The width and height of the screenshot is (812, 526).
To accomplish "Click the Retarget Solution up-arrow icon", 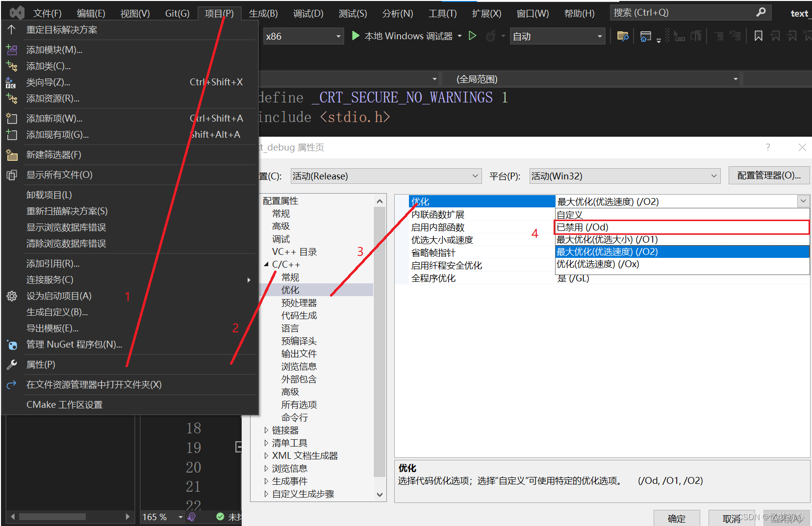I will coord(12,29).
